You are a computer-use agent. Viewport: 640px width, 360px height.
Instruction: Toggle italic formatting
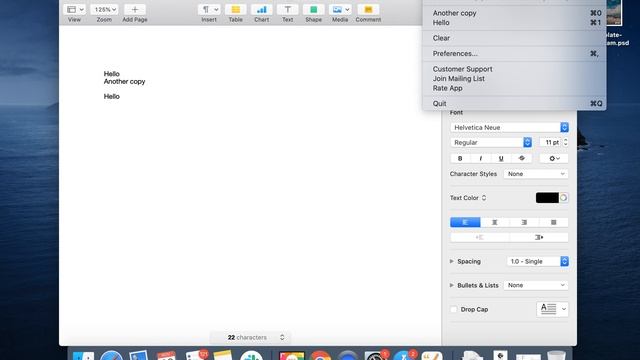coord(481,158)
